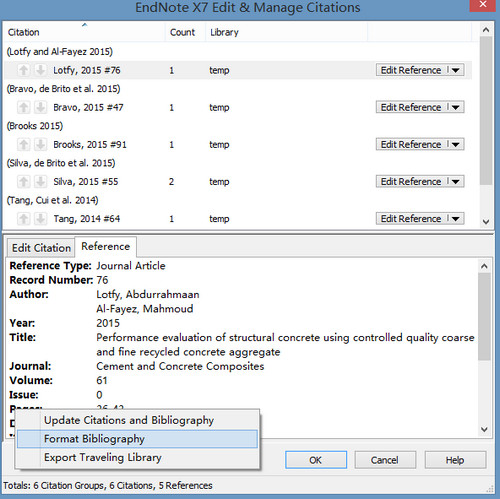Move Lotfy, 2015 #76 citation down
Image resolution: width=500 pixels, height=499 pixels.
(x=41, y=70)
